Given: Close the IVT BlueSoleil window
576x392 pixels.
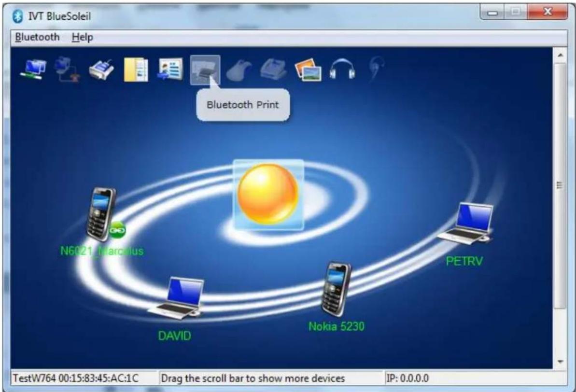Looking at the screenshot, I should (548, 12).
